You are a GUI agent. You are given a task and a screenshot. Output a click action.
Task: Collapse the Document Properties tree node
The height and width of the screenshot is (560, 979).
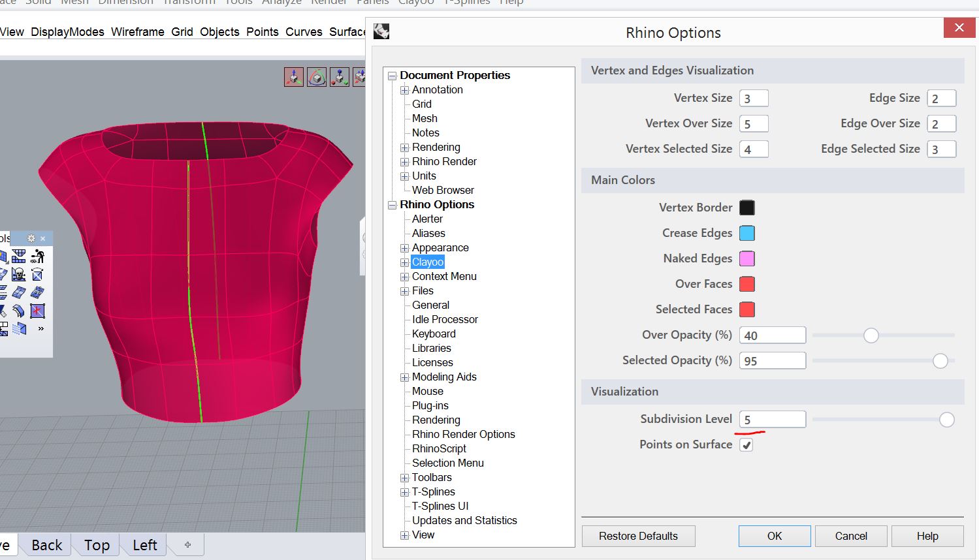tap(393, 76)
